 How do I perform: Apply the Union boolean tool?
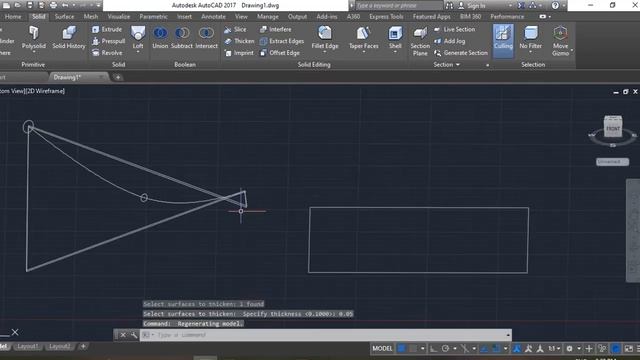coord(160,38)
